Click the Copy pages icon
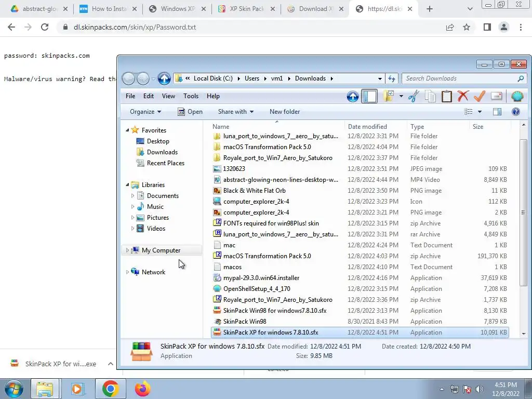The width and height of the screenshot is (532, 399). [x=430, y=96]
